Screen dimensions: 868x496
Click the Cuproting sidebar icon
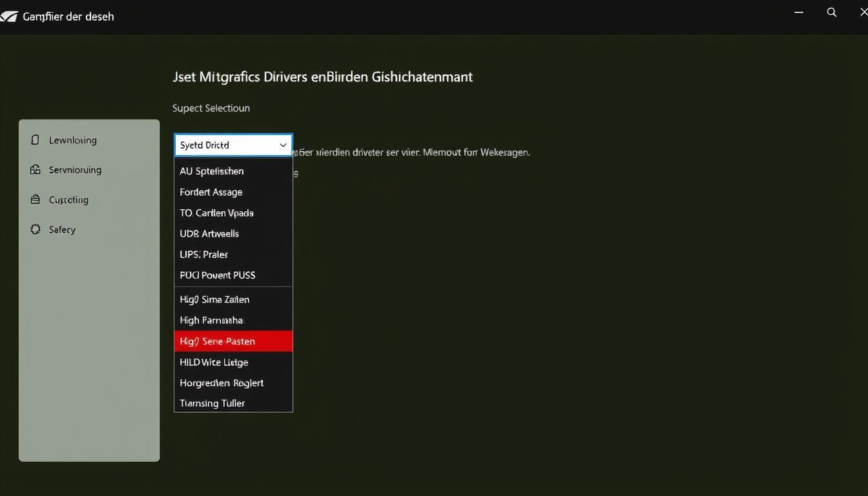tap(36, 200)
